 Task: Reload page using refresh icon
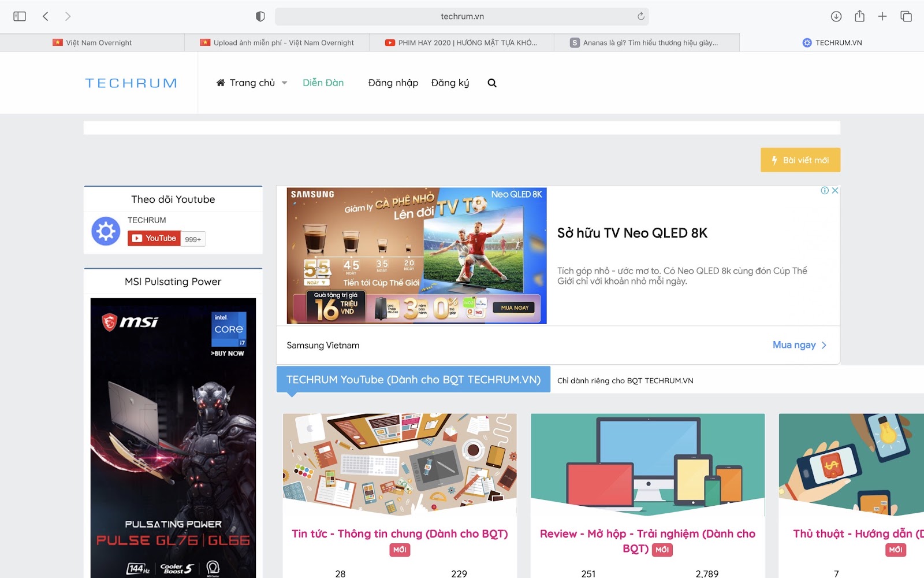click(640, 16)
